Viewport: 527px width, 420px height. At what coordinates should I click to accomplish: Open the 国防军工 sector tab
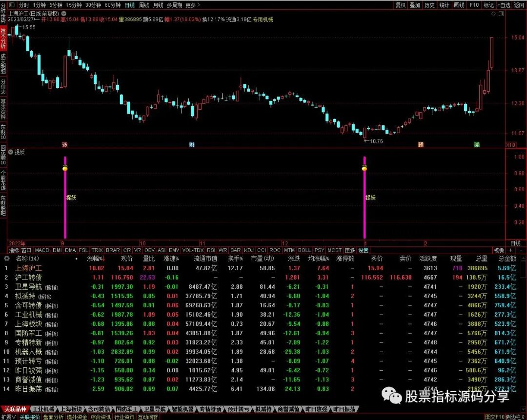[127, 409]
